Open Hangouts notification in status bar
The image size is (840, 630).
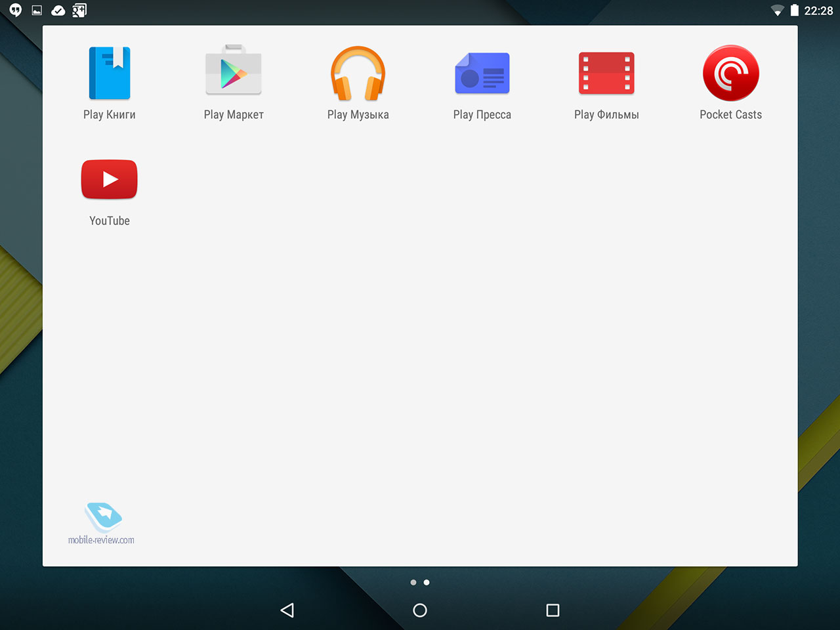pos(16,10)
